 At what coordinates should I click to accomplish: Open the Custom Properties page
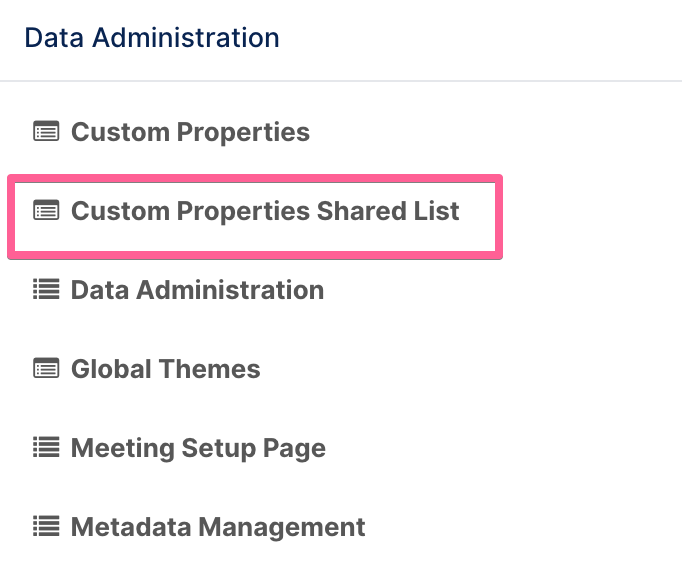(190, 132)
